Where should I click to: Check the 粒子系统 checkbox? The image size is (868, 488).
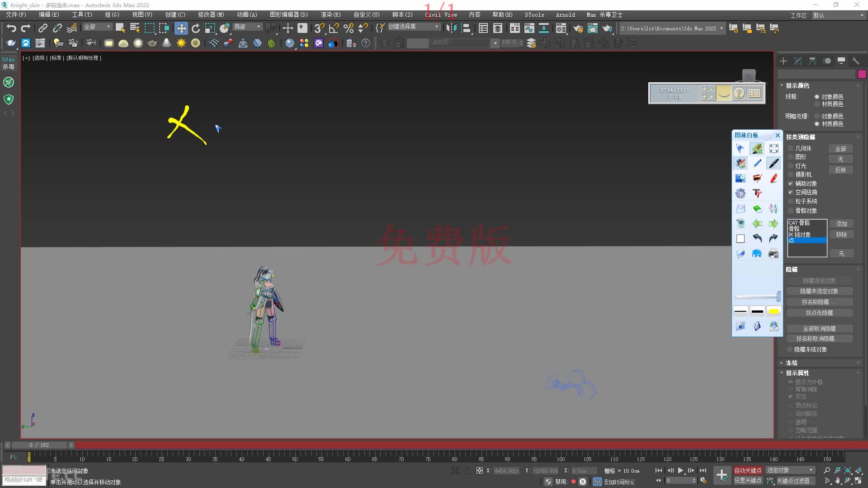pos(790,201)
